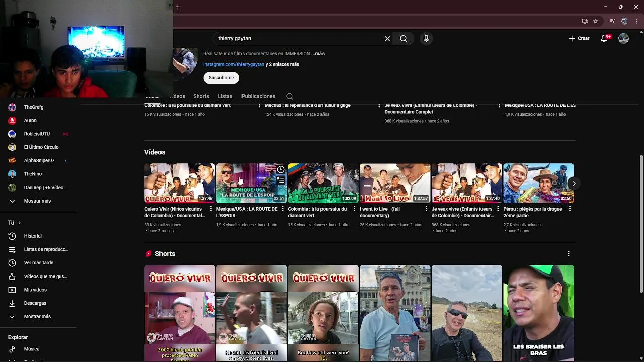Open short captioned LES BRAISER LES BRAS
Viewport: 644px width, 362px height.
(538, 313)
